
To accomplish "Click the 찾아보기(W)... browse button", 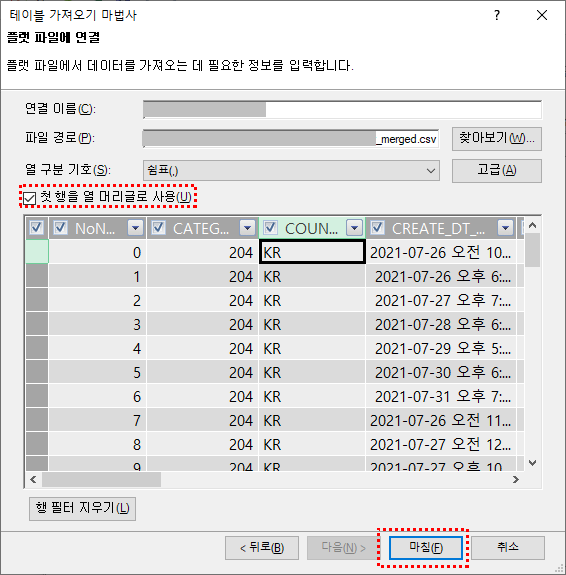I will tap(497, 139).
